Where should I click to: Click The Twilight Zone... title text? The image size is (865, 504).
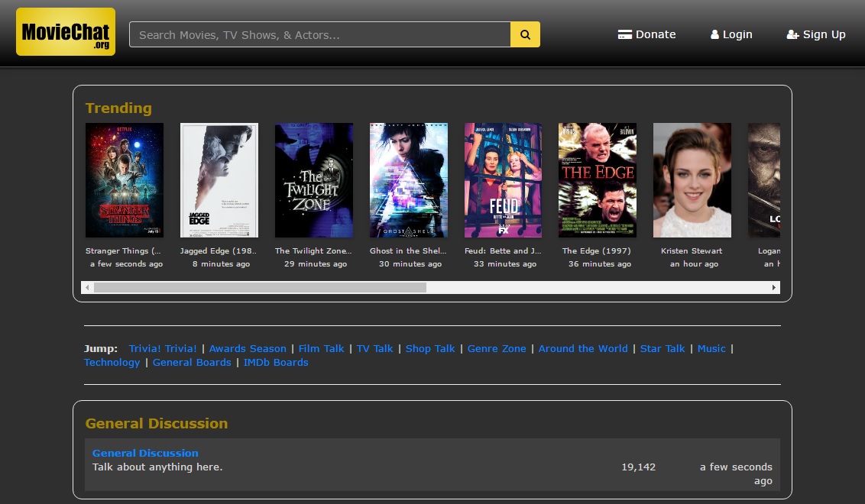click(x=313, y=251)
